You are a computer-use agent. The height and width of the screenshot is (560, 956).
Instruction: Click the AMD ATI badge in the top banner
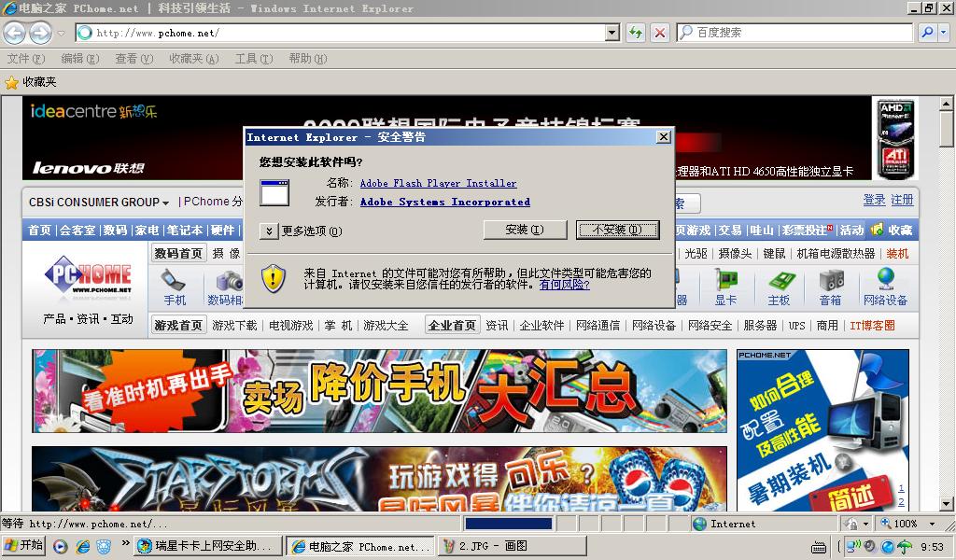[895, 138]
